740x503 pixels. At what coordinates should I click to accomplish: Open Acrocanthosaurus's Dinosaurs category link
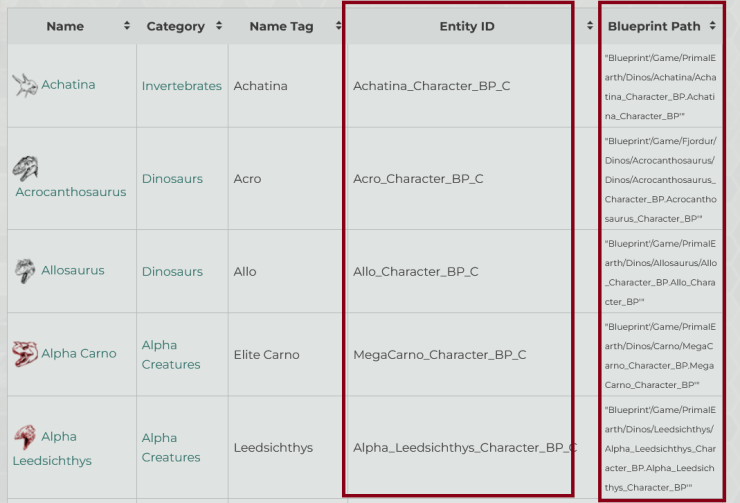pyautogui.click(x=172, y=179)
